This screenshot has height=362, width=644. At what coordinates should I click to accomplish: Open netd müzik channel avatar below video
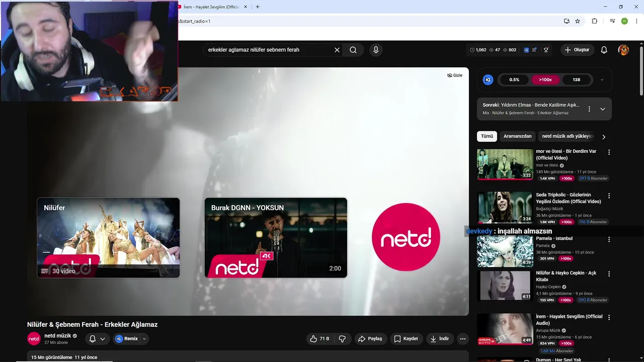pyautogui.click(x=34, y=338)
